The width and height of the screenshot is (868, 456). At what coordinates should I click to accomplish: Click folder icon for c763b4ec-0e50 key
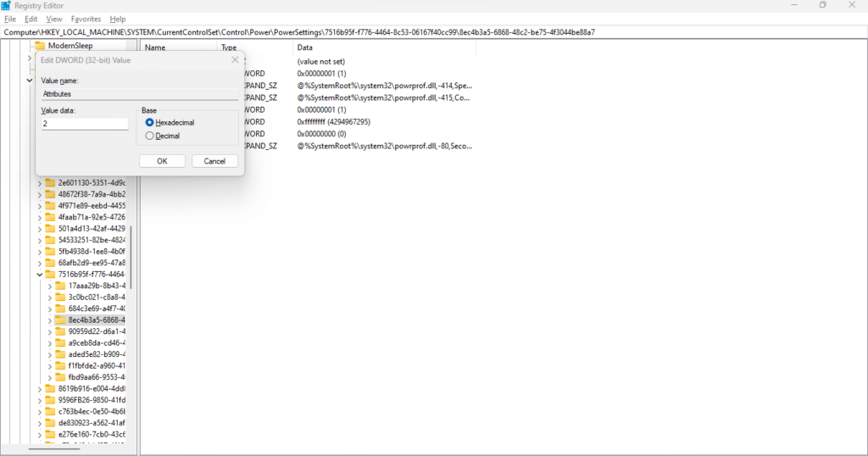pyautogui.click(x=50, y=411)
